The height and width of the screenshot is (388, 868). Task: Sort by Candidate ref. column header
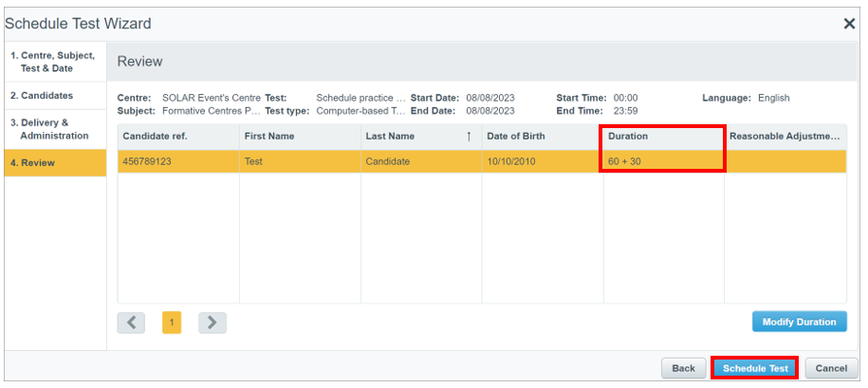[x=177, y=137]
